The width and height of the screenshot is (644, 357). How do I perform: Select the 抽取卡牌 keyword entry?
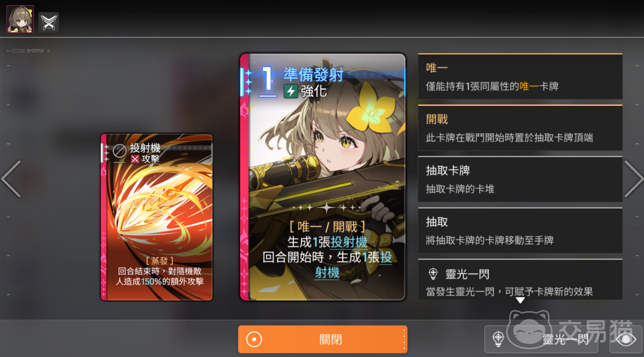pyautogui.click(x=520, y=179)
